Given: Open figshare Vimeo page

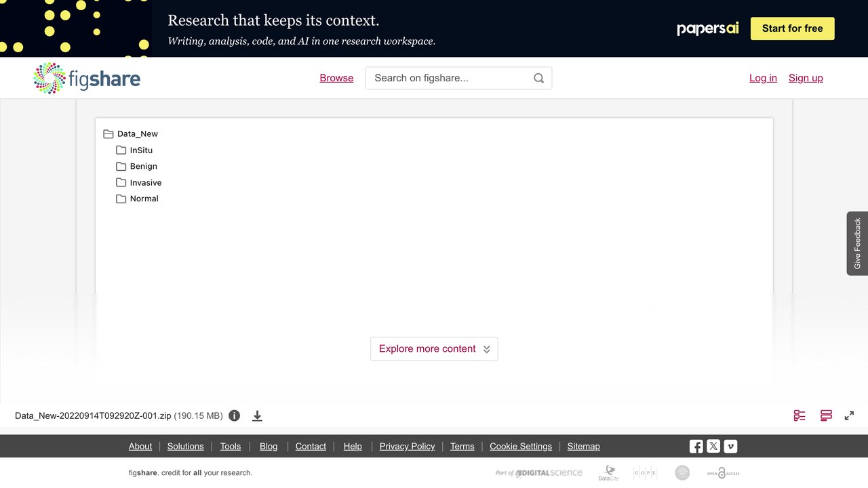Looking at the screenshot, I should click(x=730, y=446).
